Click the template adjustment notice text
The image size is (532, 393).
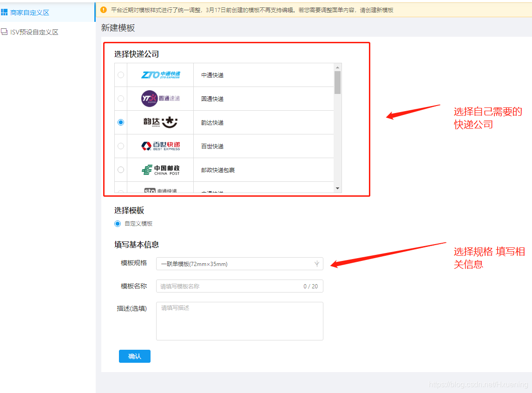point(252,10)
